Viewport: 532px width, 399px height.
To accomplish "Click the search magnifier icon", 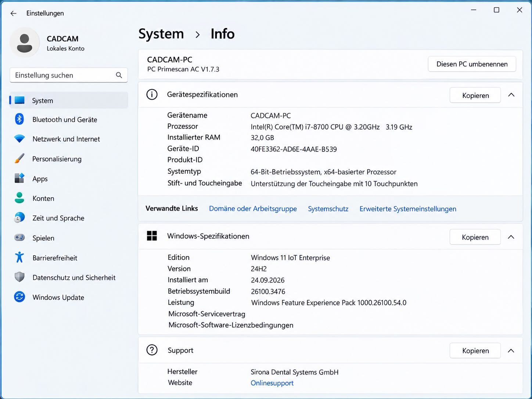I will coord(119,75).
